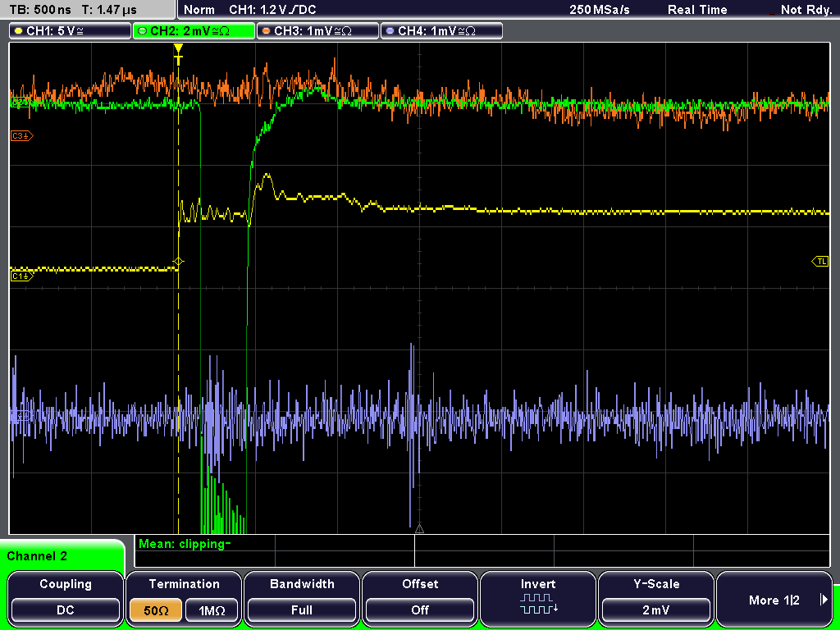Click the C3 ground level marker
The width and height of the screenshot is (840, 630).
click(22, 136)
